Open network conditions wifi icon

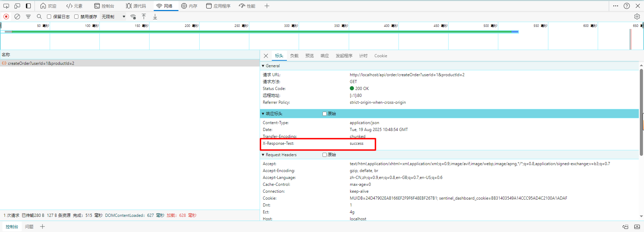tap(133, 17)
